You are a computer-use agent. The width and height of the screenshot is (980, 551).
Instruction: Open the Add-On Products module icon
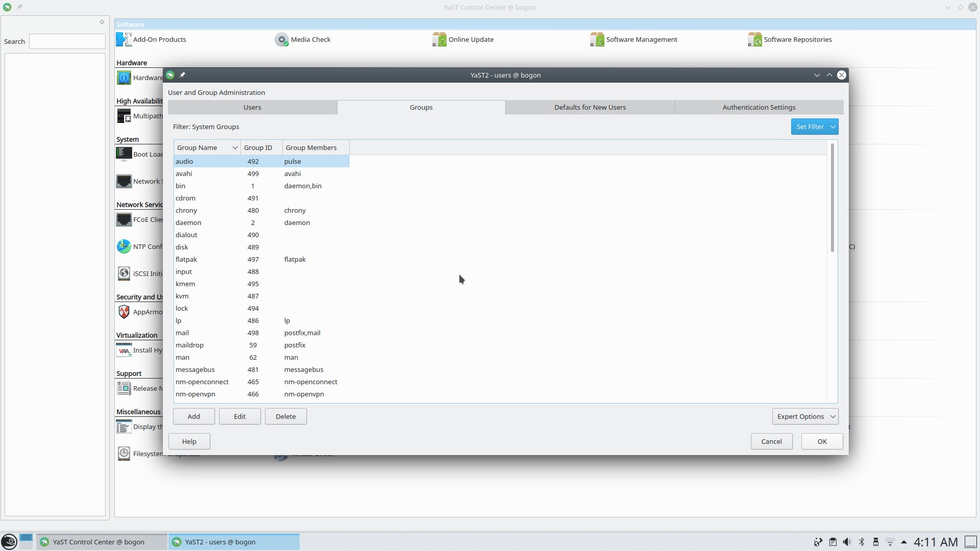(124, 39)
